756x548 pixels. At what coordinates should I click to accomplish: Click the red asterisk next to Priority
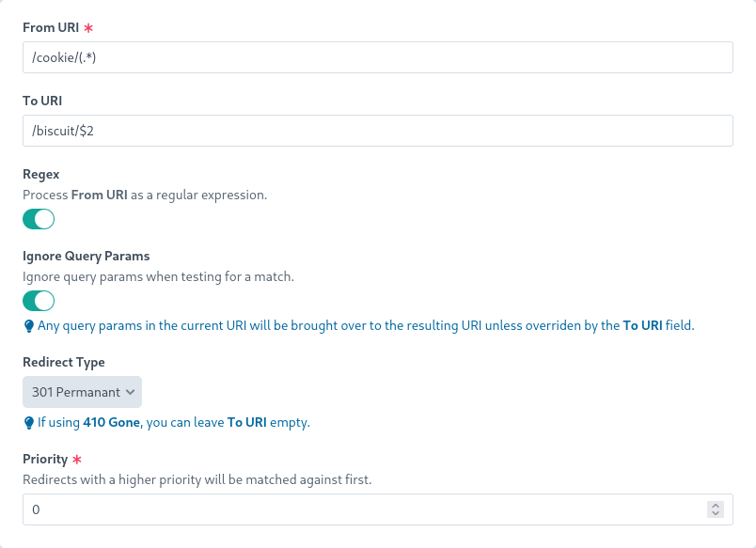coord(77,460)
